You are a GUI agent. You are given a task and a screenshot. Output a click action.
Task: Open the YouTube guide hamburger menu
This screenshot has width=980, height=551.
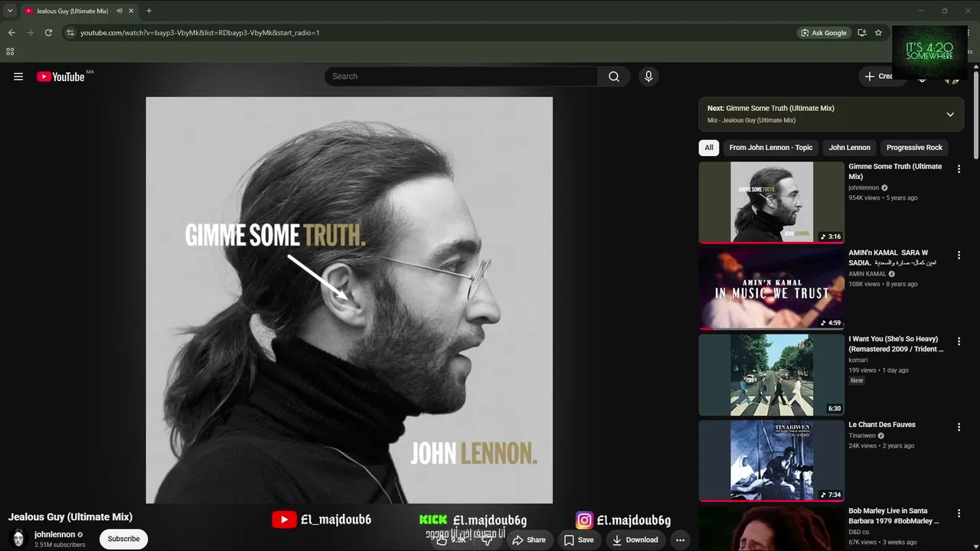[x=18, y=77]
